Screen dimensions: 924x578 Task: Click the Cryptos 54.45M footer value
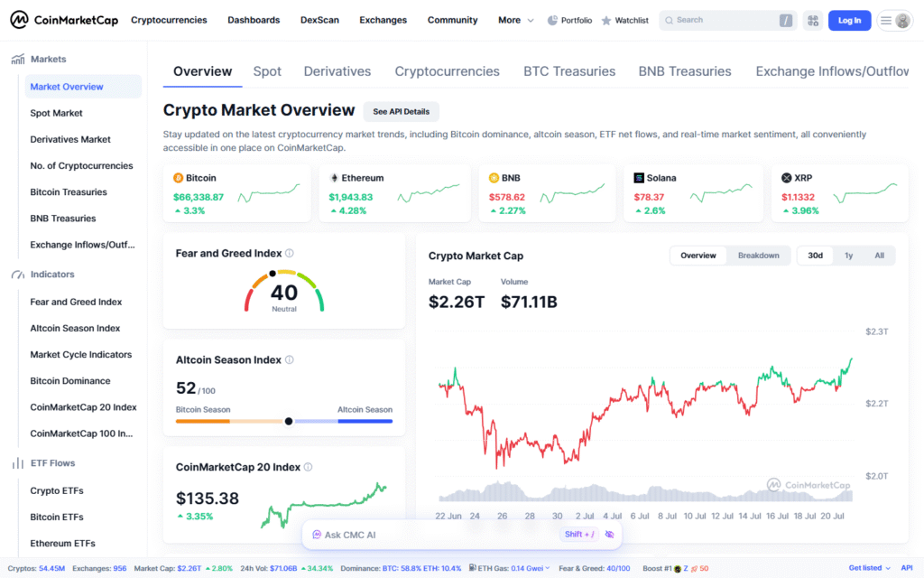(x=51, y=569)
